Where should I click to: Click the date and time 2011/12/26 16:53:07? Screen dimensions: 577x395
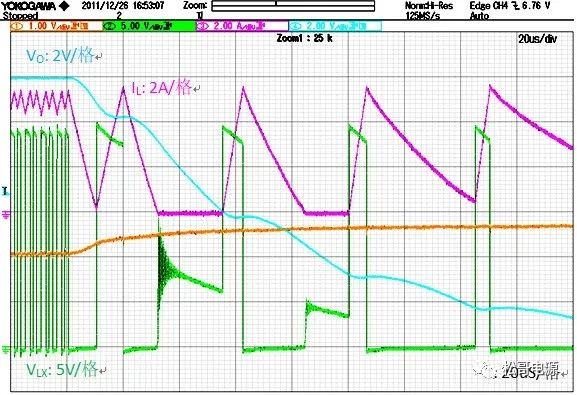click(x=123, y=6)
